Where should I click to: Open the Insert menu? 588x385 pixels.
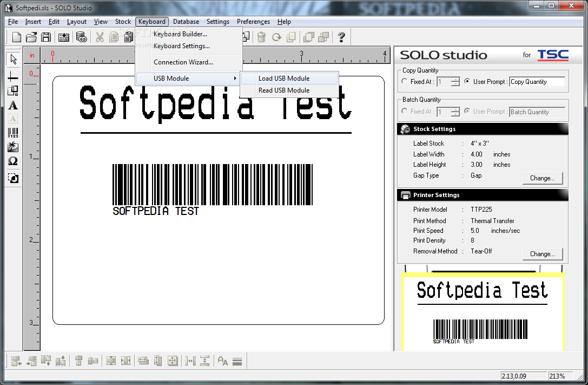pyautogui.click(x=33, y=22)
